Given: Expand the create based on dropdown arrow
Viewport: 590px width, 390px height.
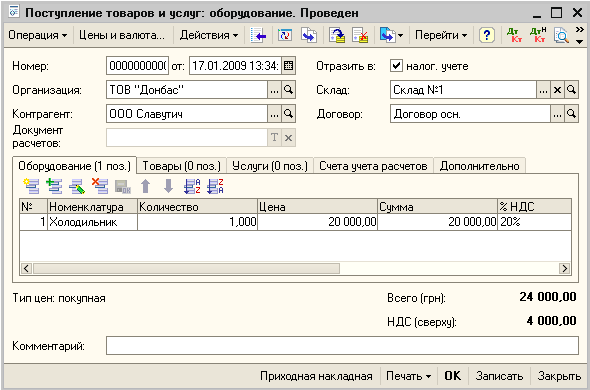Looking at the screenshot, I should tap(400, 36).
